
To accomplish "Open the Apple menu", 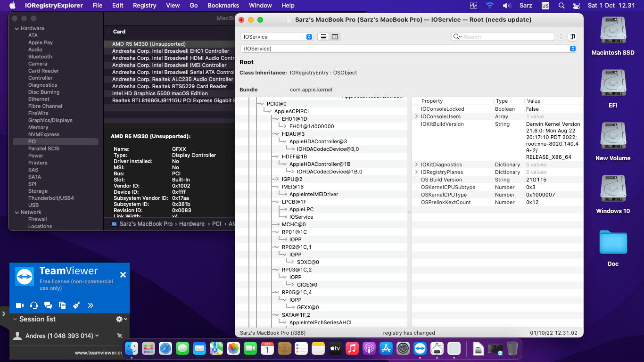I will click(x=13, y=6).
